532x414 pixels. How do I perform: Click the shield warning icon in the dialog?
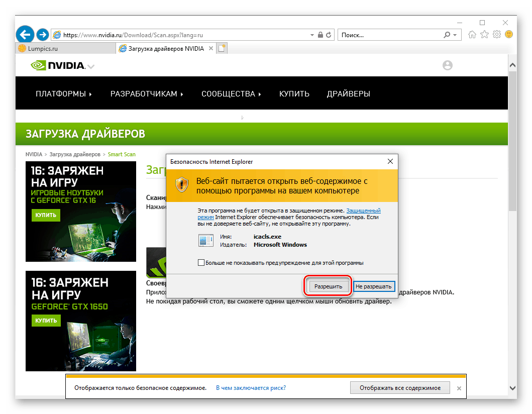(x=182, y=184)
